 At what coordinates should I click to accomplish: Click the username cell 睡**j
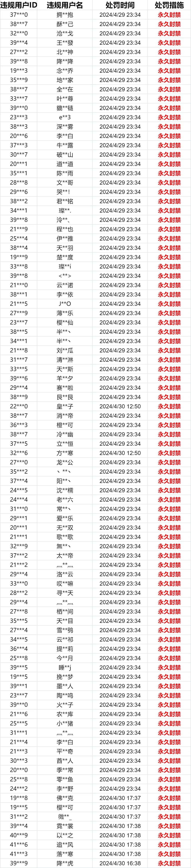click(64, 667)
